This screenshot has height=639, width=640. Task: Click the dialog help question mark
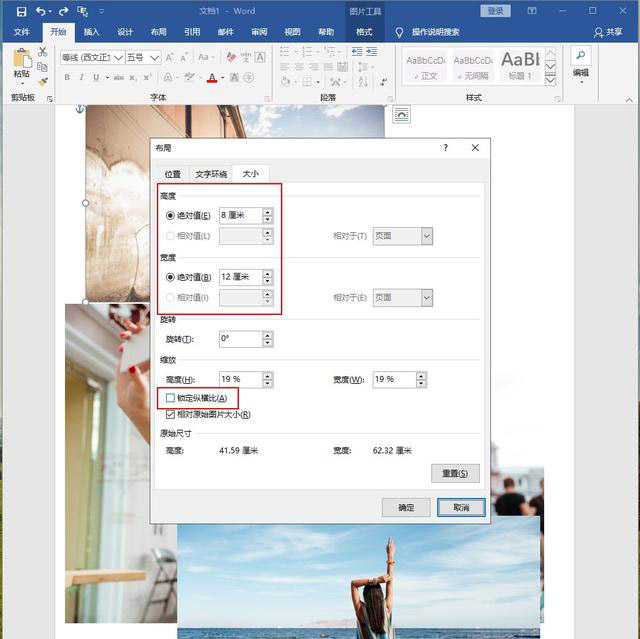[446, 148]
